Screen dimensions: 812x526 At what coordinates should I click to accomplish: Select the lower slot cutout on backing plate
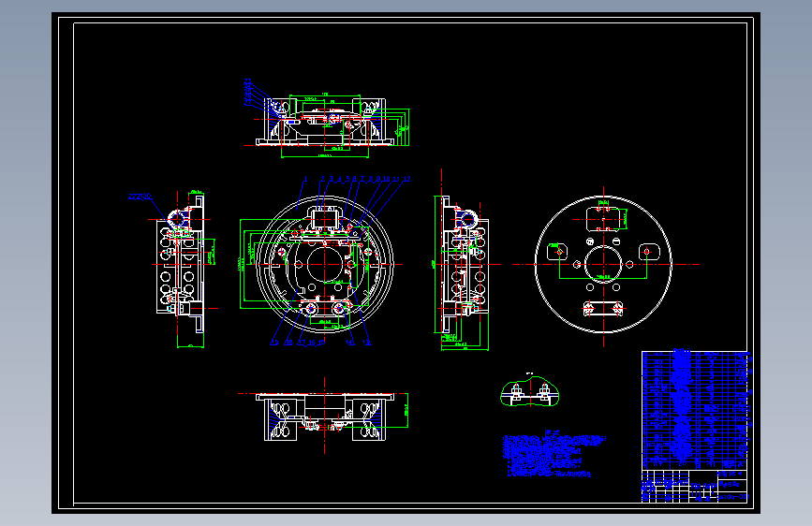(603, 309)
